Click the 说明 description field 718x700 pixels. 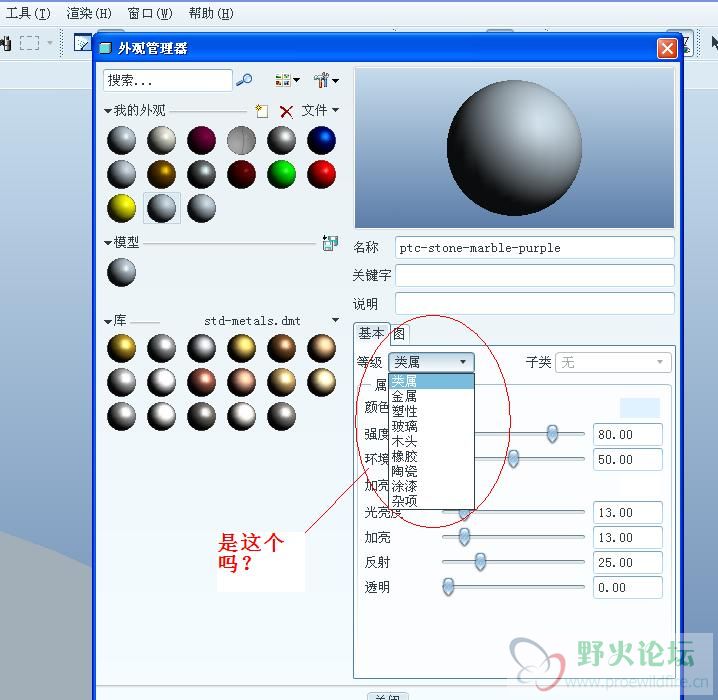[534, 304]
